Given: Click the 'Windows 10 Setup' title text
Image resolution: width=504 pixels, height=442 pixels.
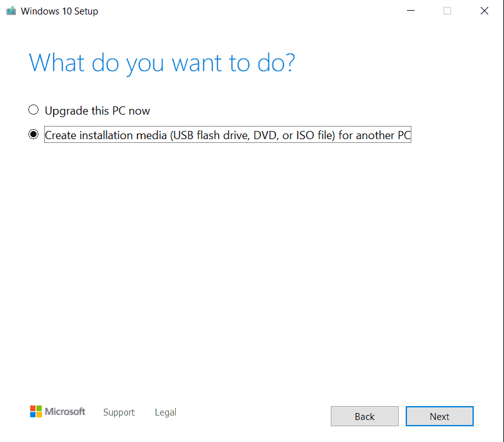Looking at the screenshot, I should tap(59, 11).
